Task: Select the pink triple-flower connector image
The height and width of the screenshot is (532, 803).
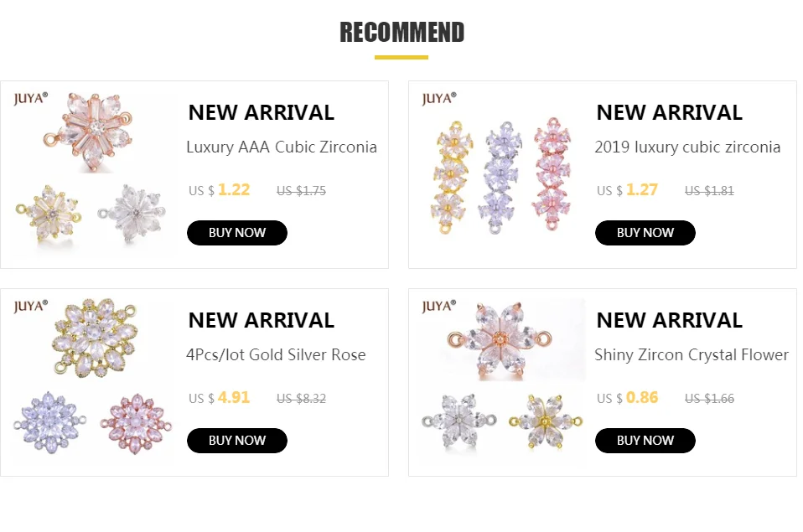Action: coord(552,174)
